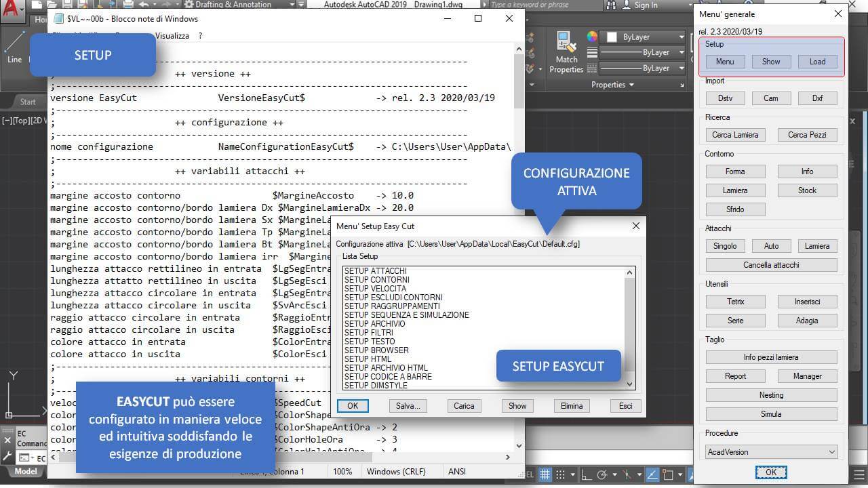Switch to the Start drawing tab

28,102
